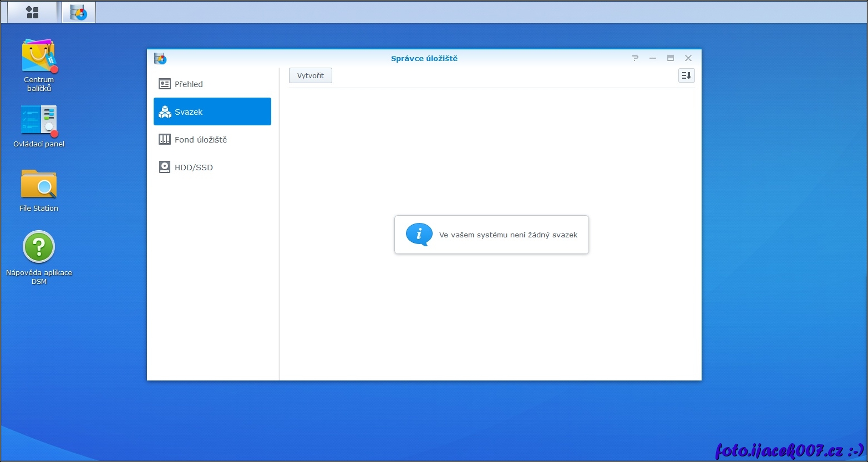Click the sort order icon in the toolbar
This screenshot has width=868, height=462.
pos(686,75)
